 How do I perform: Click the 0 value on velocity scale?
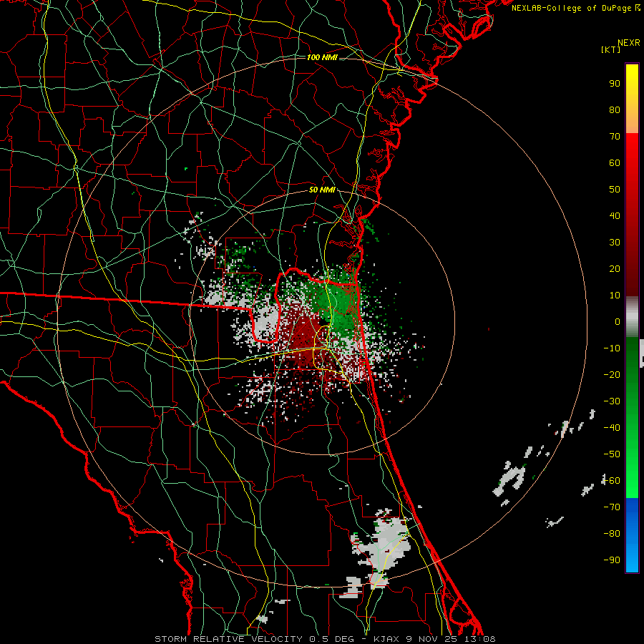(x=618, y=321)
